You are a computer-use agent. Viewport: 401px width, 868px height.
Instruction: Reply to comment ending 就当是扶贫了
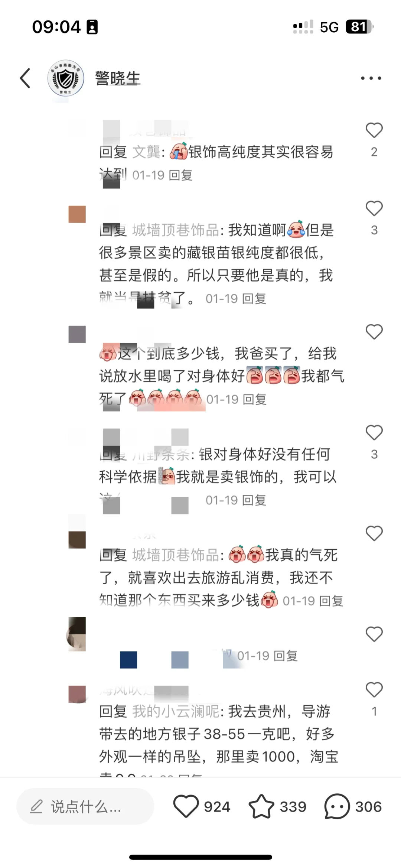[254, 299]
